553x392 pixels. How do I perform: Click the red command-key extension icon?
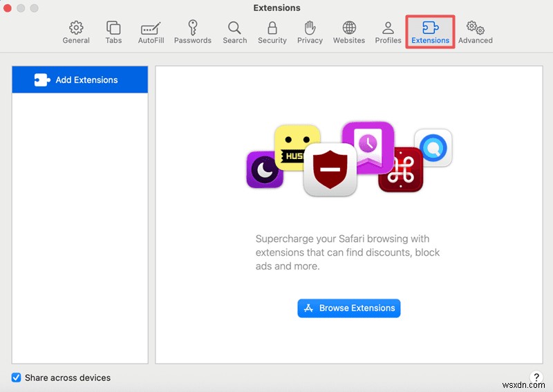point(401,169)
